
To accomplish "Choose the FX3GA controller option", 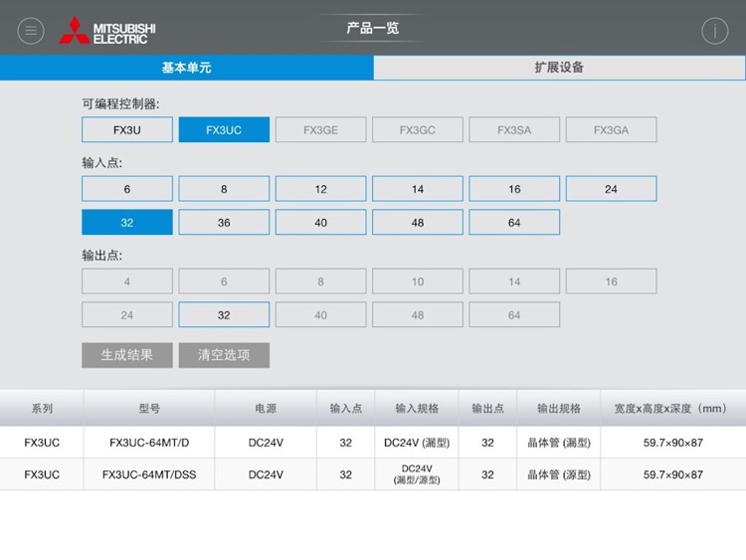I will tap(612, 129).
